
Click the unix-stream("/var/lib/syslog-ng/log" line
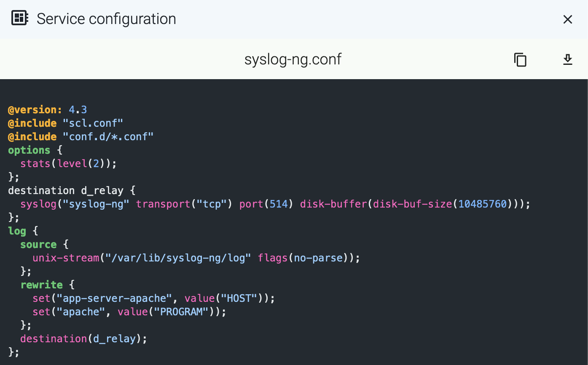point(196,258)
